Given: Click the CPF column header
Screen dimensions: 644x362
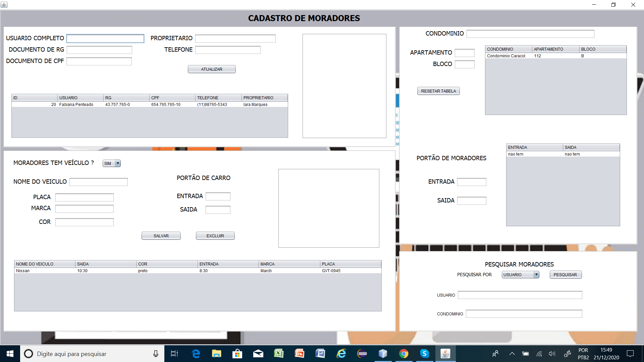Looking at the screenshot, I should click(172, 98).
